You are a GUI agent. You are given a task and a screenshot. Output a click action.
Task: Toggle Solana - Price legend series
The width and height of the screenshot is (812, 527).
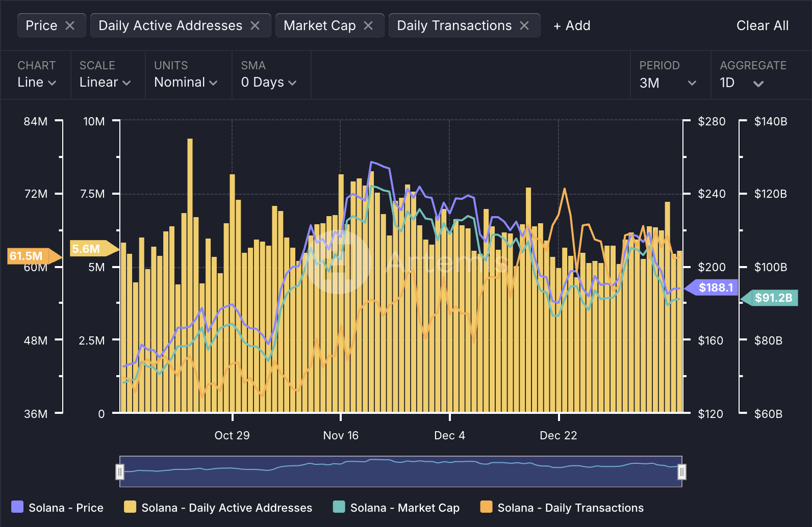[58, 508]
